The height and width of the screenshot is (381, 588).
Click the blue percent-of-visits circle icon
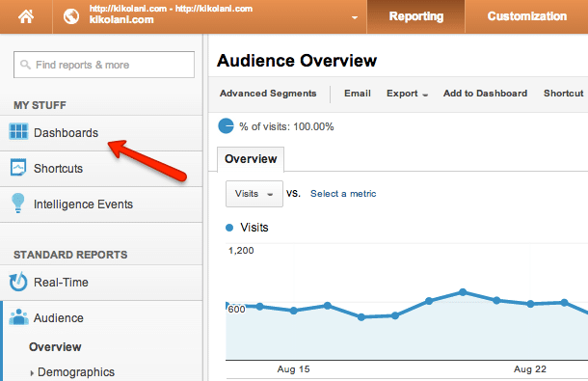tap(226, 126)
